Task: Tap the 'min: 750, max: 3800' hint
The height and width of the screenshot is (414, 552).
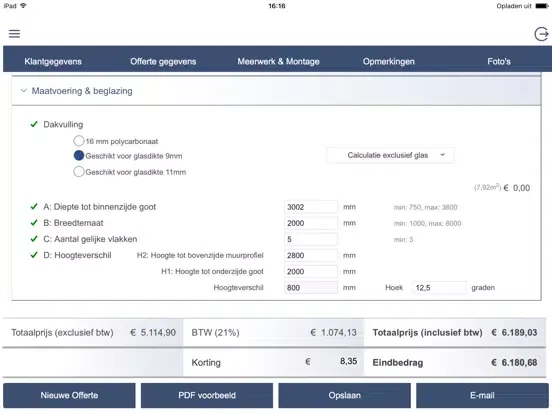Action: tap(425, 207)
